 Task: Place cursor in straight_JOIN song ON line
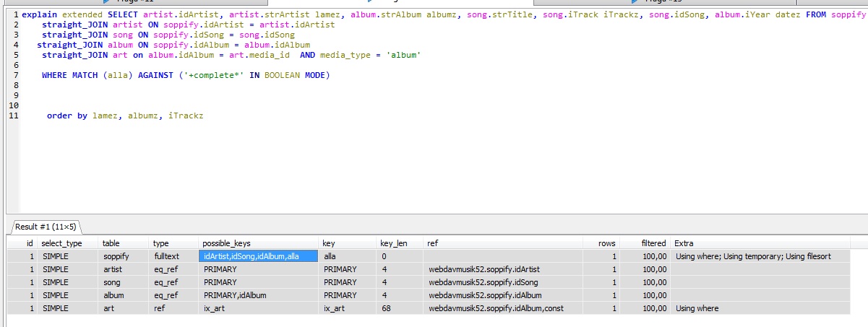[168, 35]
